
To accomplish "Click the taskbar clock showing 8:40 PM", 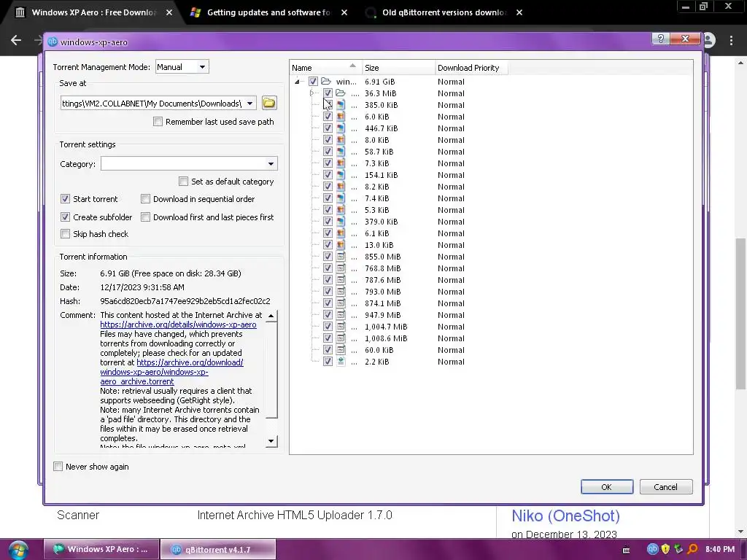I will coord(720,549).
